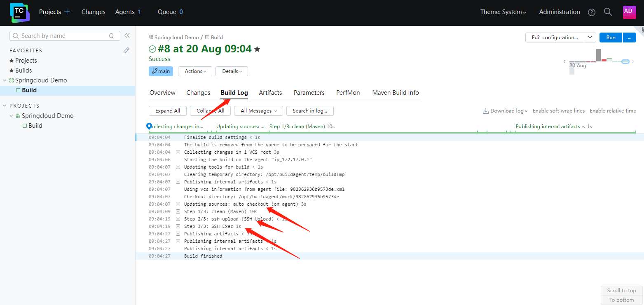The height and width of the screenshot is (305, 644).
Task: Click star icon of Projects favorite
Action: [x=12, y=61]
